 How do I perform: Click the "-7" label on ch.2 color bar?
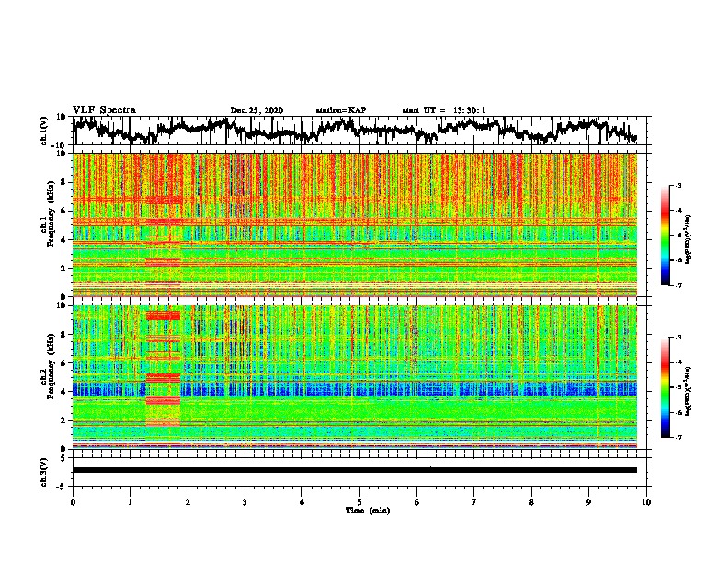tap(678, 437)
